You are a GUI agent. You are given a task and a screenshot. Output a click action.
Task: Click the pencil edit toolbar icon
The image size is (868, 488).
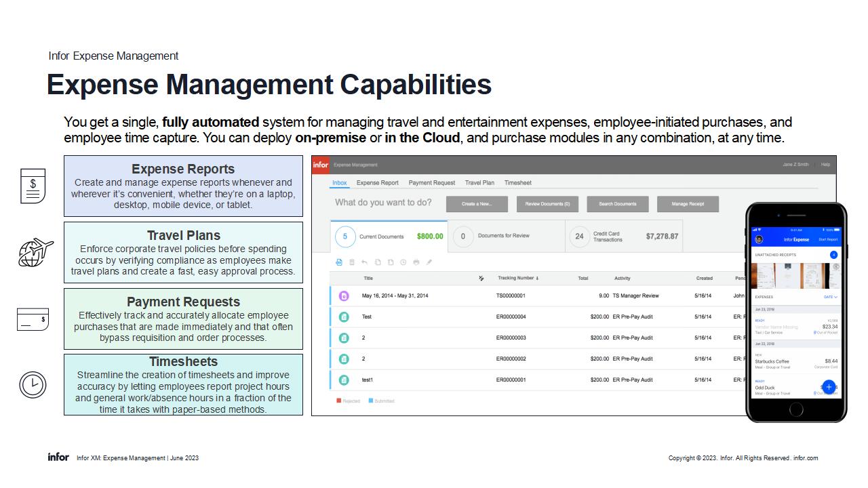pyautogui.click(x=429, y=262)
